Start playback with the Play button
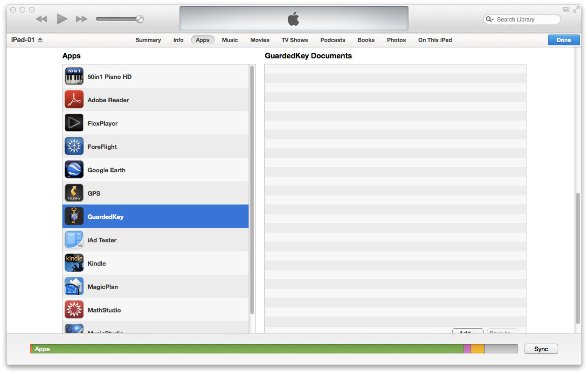This screenshot has height=374, width=588. [x=62, y=19]
